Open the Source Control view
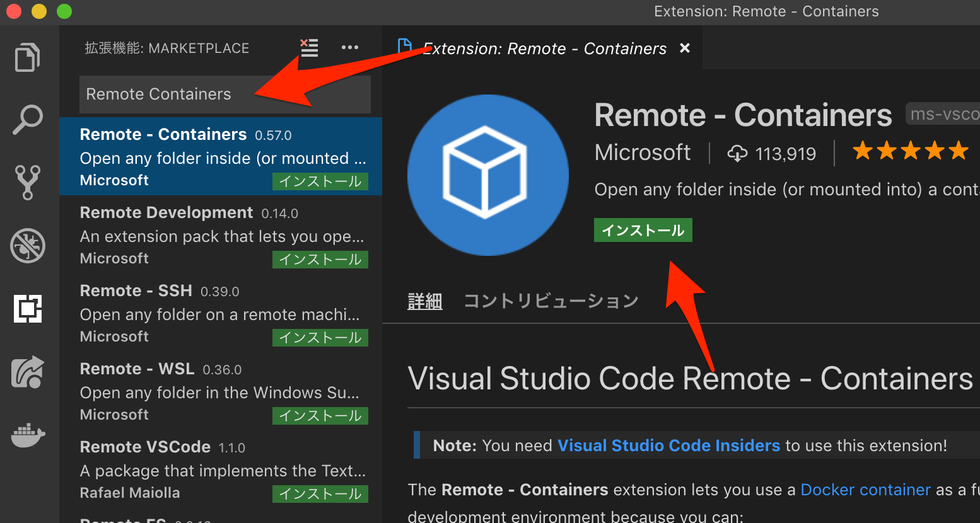 pos(28,183)
